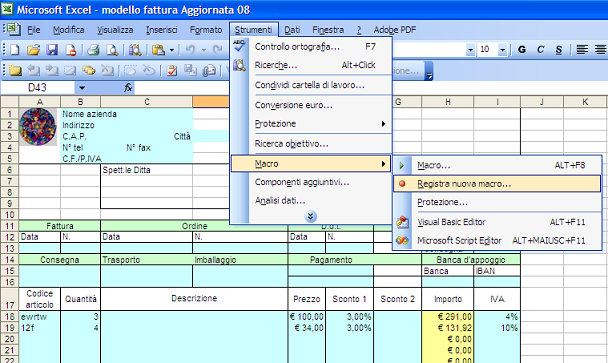608x363 pixels.
Task: Choose Componenti aggiuntivi from the menu
Action: pyautogui.click(x=302, y=182)
